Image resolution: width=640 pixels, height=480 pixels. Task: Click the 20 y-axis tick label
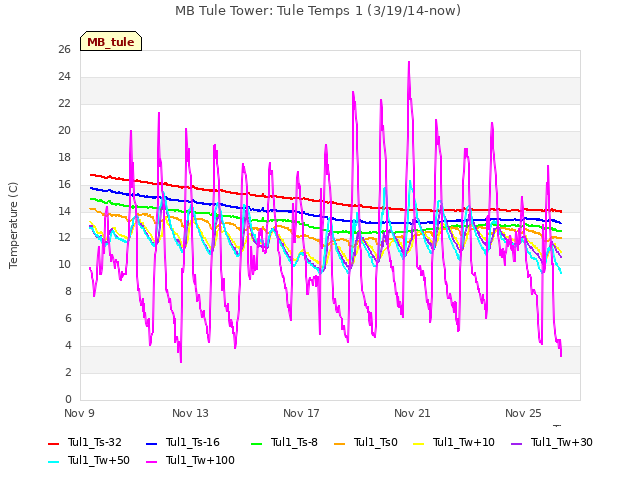(x=64, y=131)
